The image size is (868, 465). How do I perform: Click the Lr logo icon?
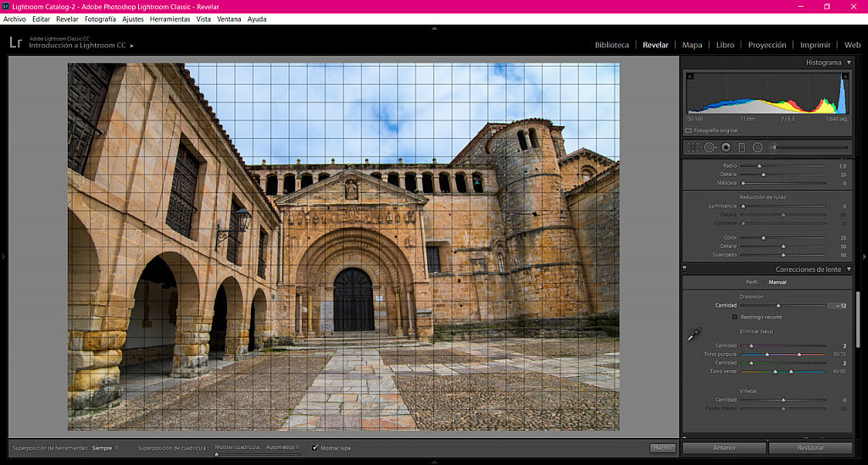[15, 42]
